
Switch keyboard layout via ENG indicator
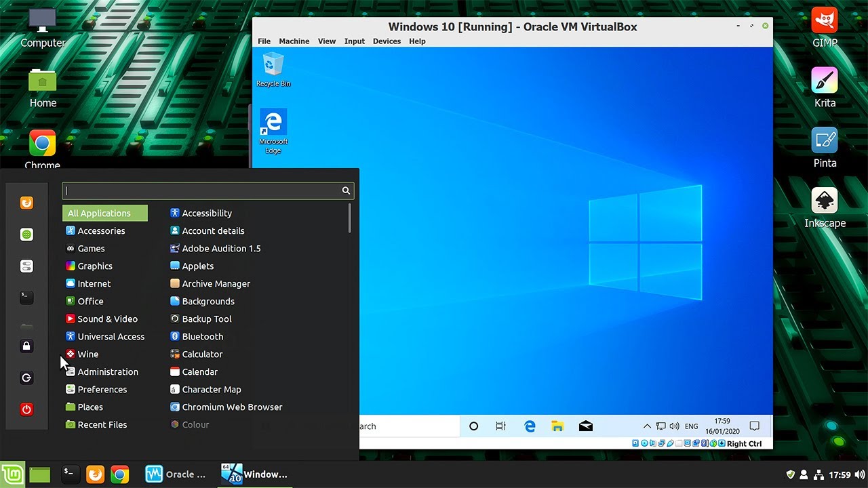point(691,426)
